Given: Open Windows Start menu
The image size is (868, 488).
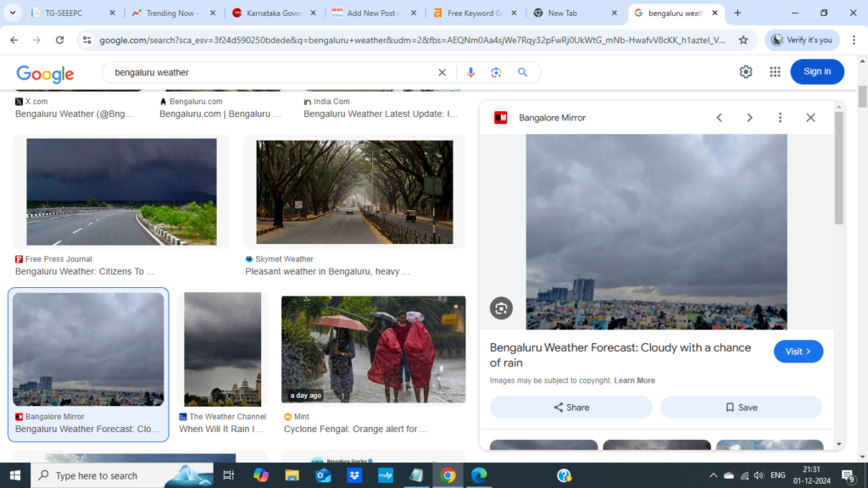Looking at the screenshot, I should point(15,475).
